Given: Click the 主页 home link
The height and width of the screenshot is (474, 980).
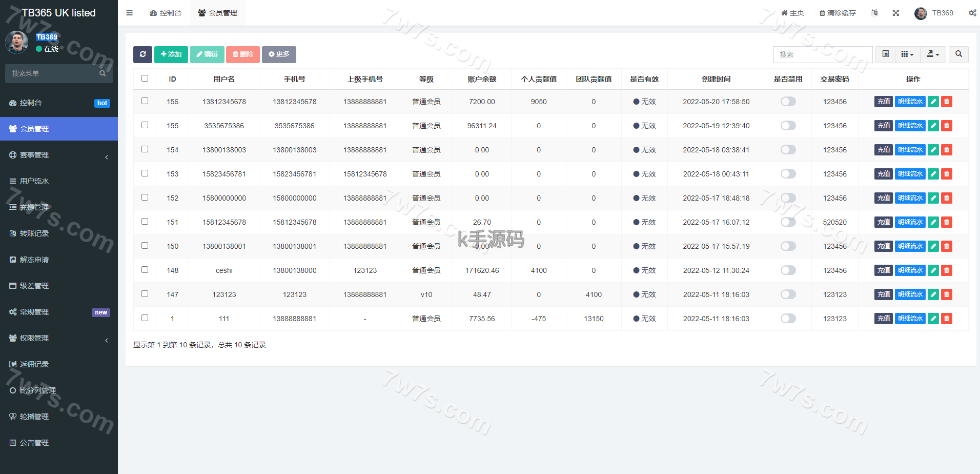Looking at the screenshot, I should 792,13.
